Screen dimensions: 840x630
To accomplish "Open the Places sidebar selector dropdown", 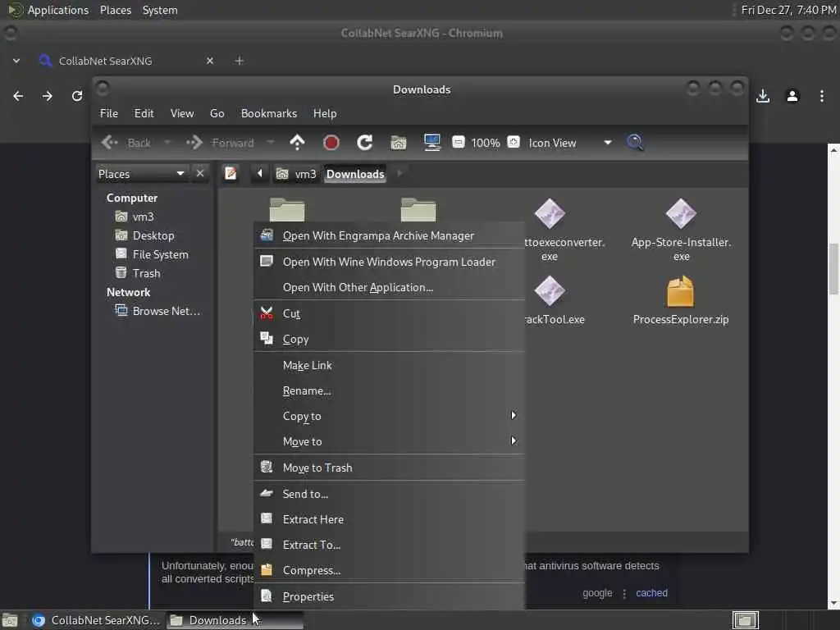I will (x=141, y=174).
